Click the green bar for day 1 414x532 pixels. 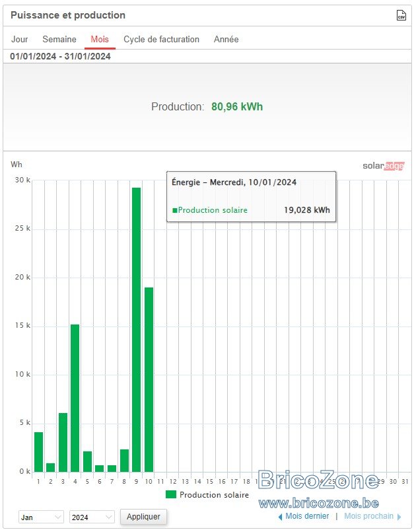39,452
